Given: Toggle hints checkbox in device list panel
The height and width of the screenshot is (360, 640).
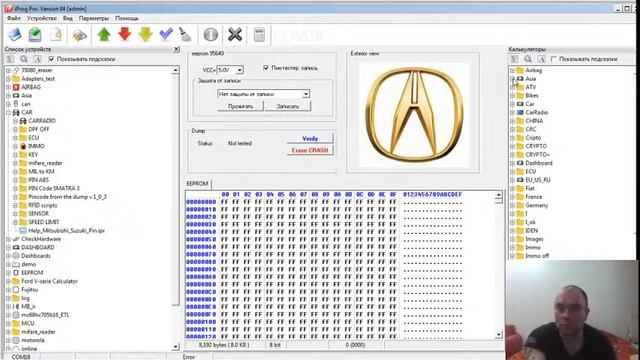Looking at the screenshot, I should (x=51, y=59).
